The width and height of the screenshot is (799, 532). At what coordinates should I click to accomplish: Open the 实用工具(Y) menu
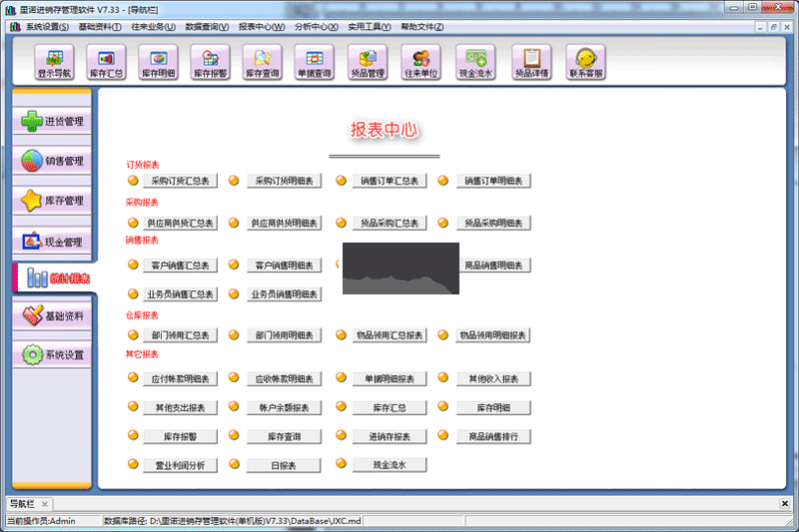[x=370, y=27]
